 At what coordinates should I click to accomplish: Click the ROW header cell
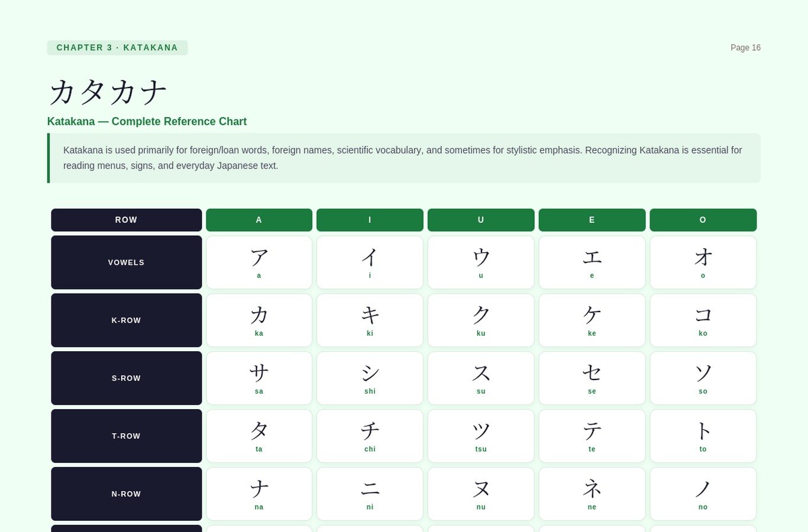tap(126, 219)
